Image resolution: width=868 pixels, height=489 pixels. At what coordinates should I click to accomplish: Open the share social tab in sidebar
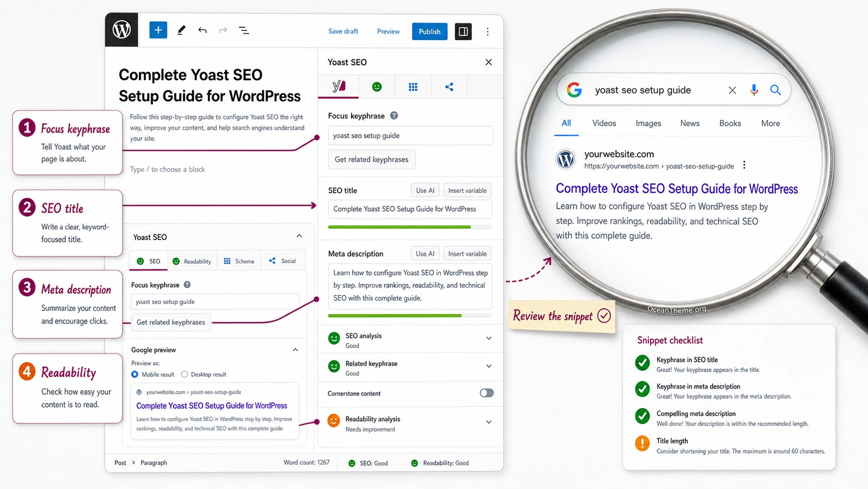coord(450,87)
